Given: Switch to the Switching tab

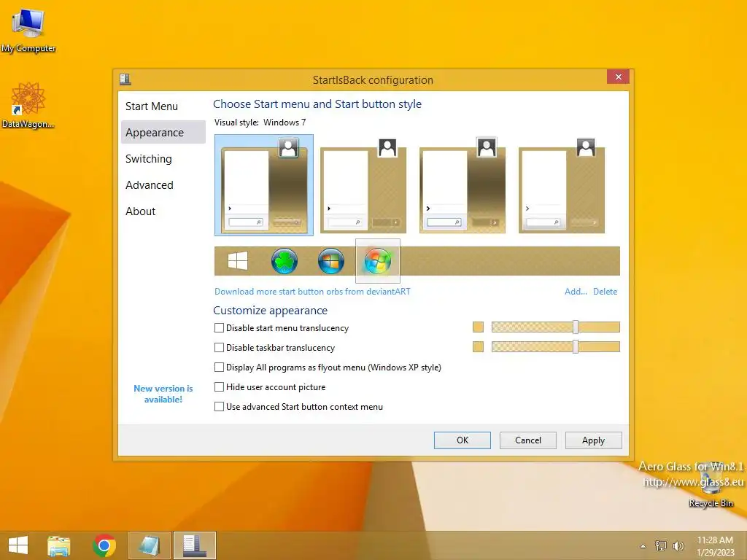Looking at the screenshot, I should coord(163,158).
